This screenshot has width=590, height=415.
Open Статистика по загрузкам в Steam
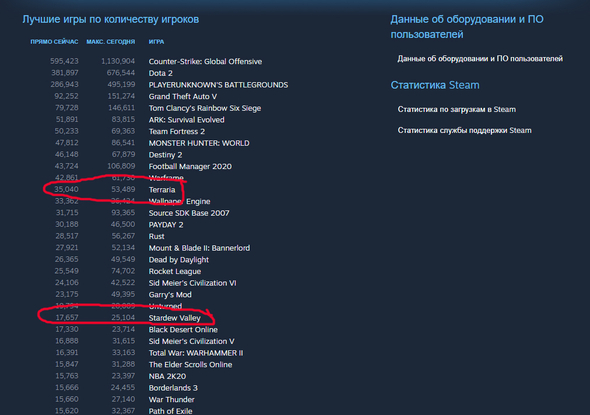pos(456,109)
